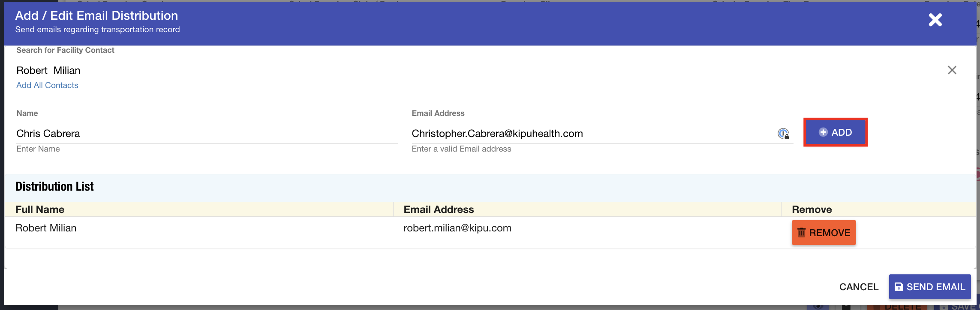Focus the Name field containing Chris Cabrera
Image resolution: width=980 pixels, height=310 pixels.
click(206, 134)
